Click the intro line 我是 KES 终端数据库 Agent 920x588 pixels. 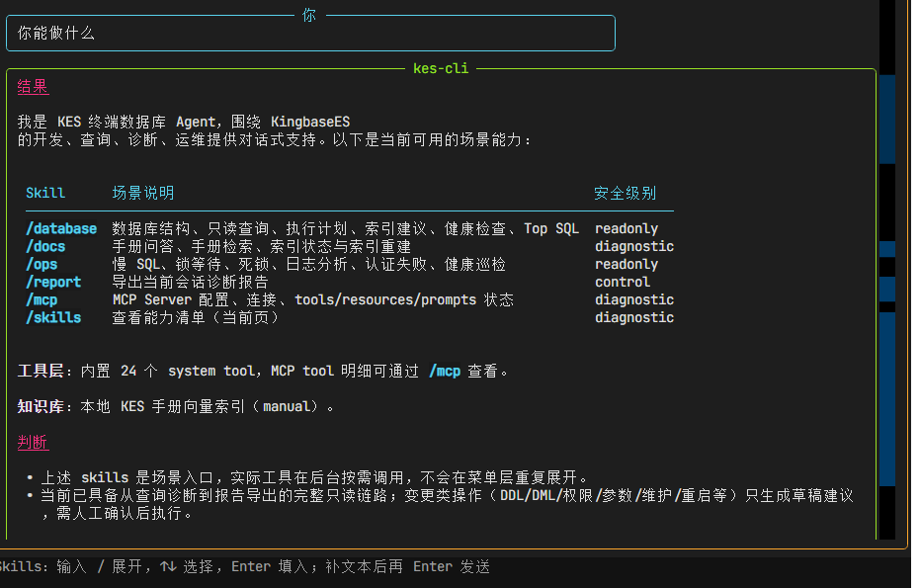pyautogui.click(x=184, y=123)
